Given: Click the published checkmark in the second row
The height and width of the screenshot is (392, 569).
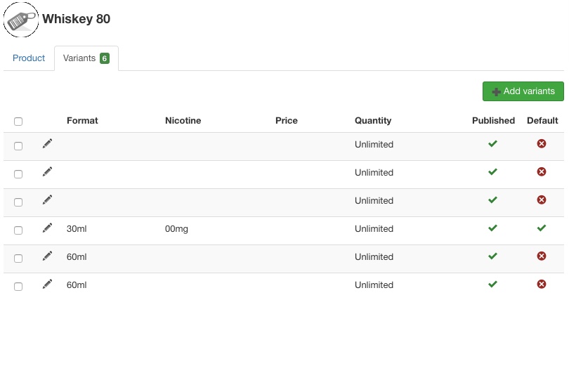Looking at the screenshot, I should coord(492,172).
